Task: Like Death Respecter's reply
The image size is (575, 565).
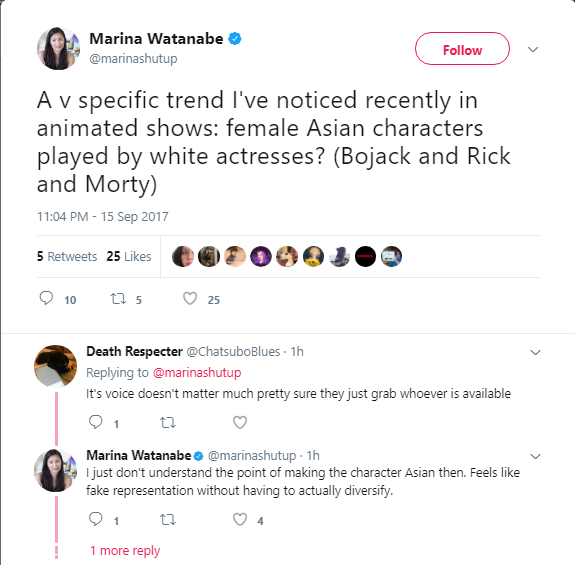Action: click(x=240, y=422)
